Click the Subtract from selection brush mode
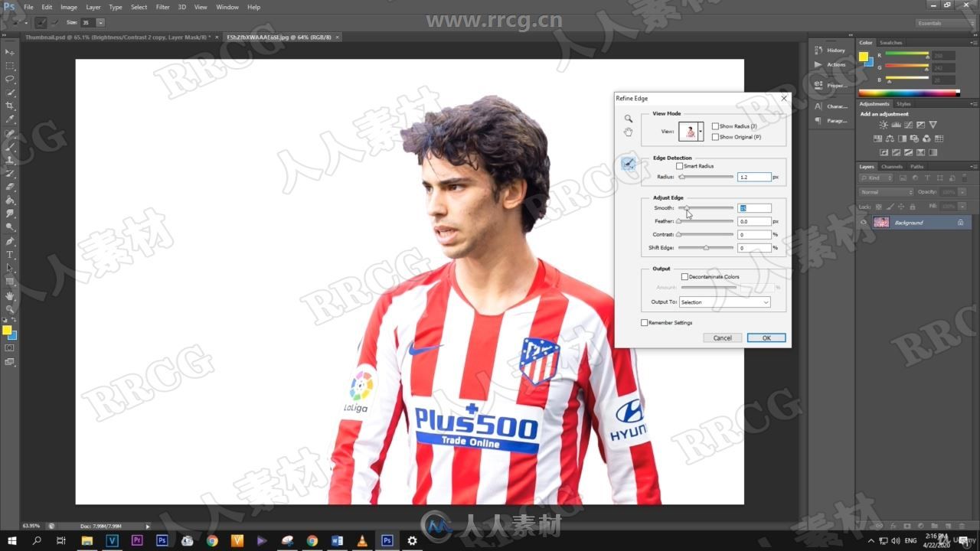This screenshot has height=551, width=980. pos(54,23)
